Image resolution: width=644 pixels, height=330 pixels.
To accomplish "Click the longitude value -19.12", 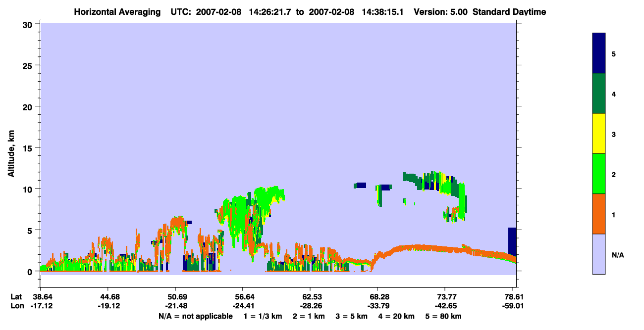I will pos(108,306).
